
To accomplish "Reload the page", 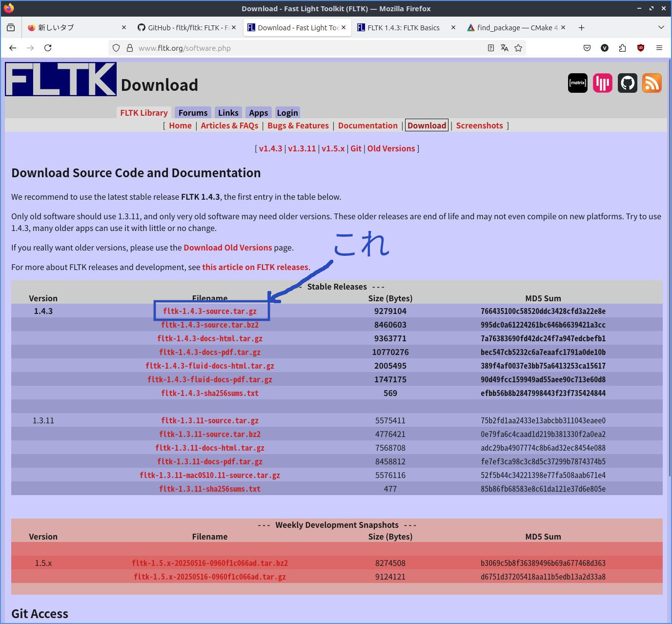I will point(48,48).
